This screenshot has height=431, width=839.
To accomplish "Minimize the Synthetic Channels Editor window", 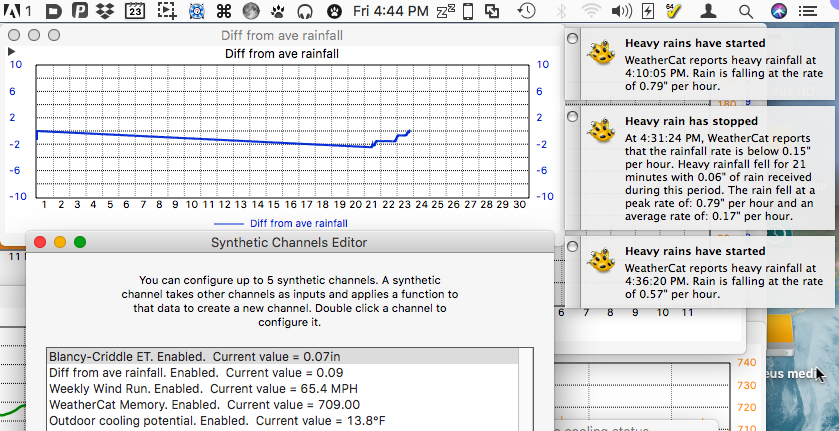I will click(x=60, y=242).
